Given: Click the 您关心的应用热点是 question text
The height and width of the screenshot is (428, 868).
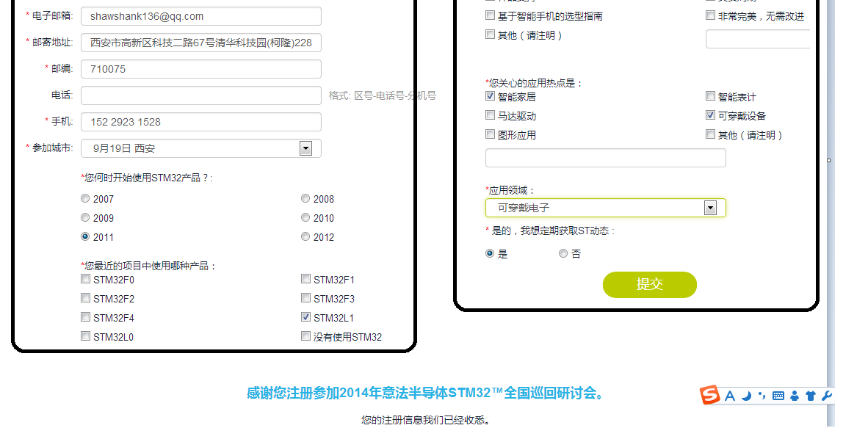Looking at the screenshot, I should click(534, 84).
